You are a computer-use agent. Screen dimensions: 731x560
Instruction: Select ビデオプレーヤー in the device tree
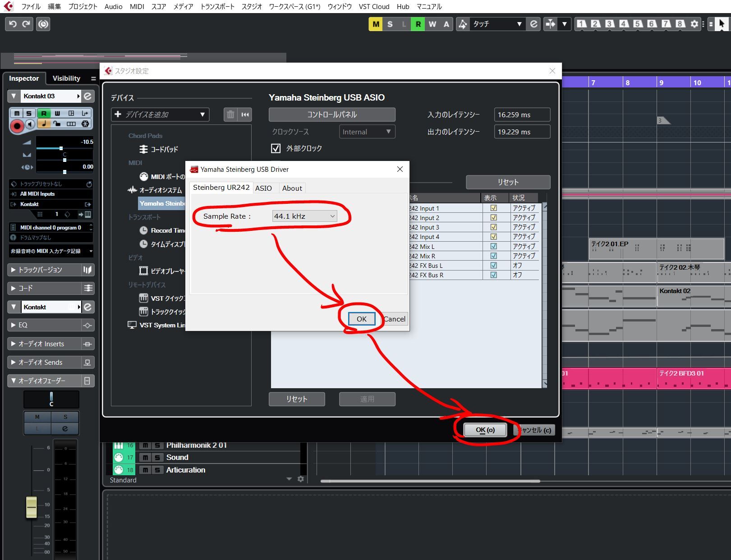pos(162,271)
